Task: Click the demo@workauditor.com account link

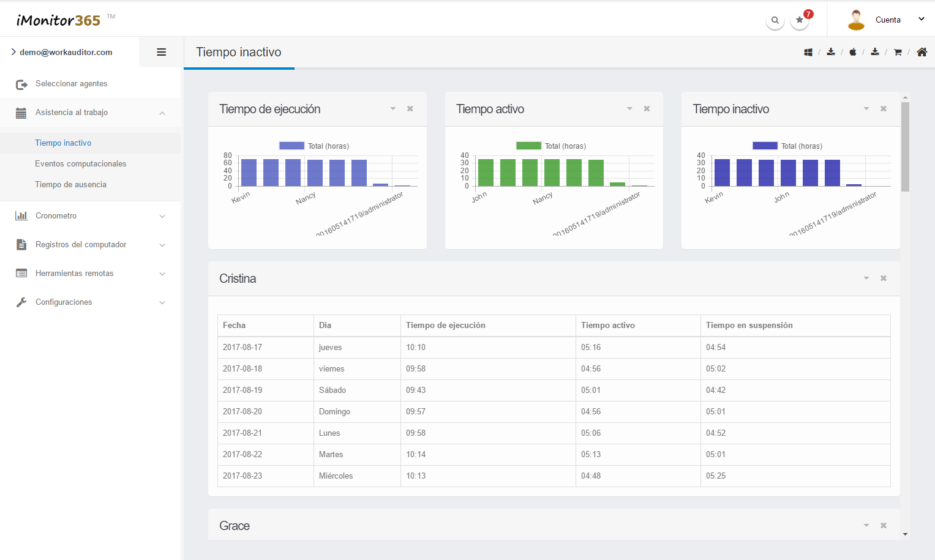Action: tap(66, 53)
